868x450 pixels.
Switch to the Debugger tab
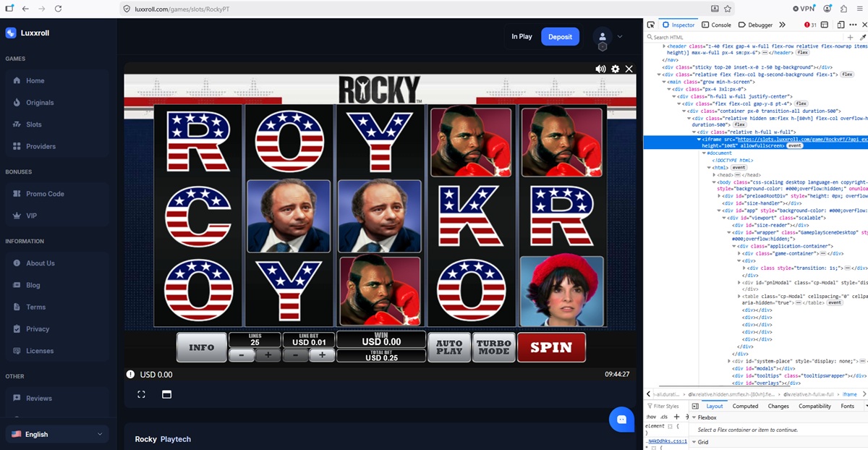[755, 25]
